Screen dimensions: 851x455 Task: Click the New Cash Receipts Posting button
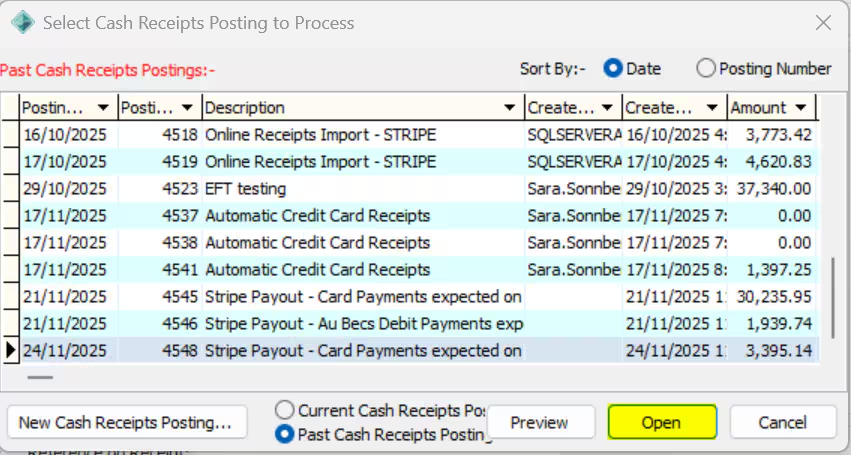[x=127, y=422]
